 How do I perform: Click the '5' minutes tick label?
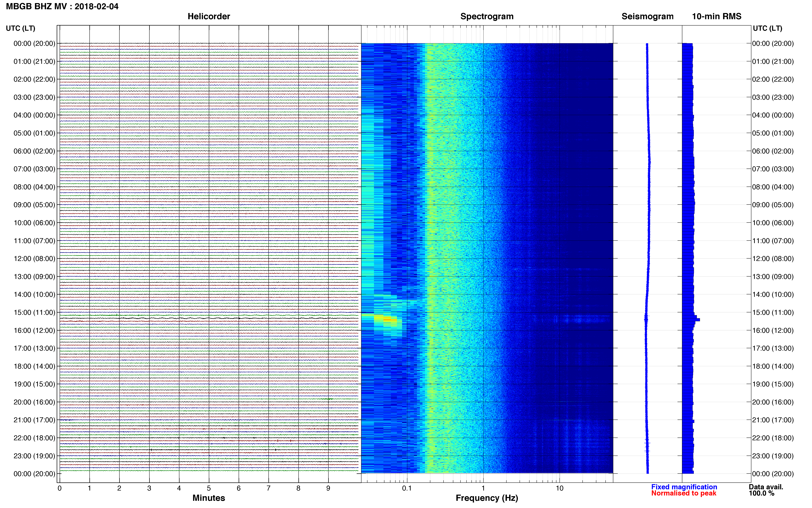209,488
